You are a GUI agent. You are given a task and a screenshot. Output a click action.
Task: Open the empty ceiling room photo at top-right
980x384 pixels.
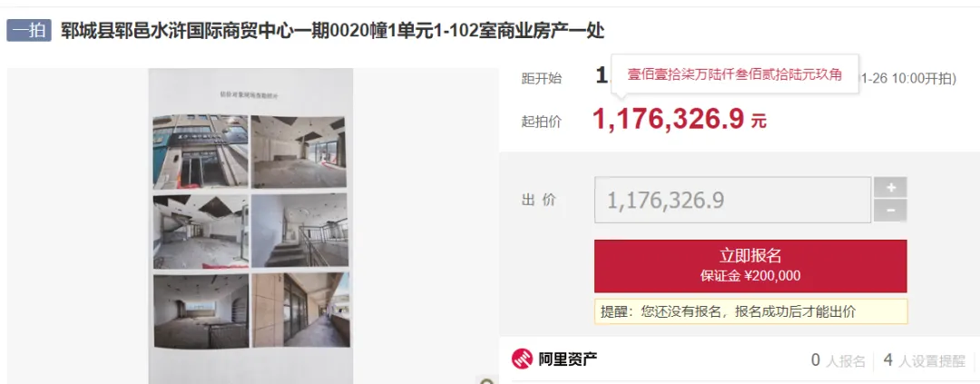tap(299, 152)
